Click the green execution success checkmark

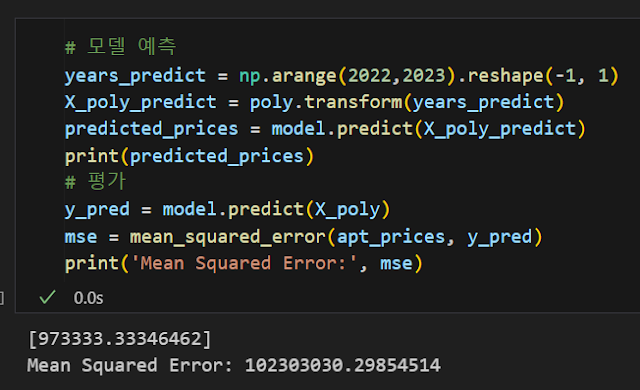click(x=47, y=297)
